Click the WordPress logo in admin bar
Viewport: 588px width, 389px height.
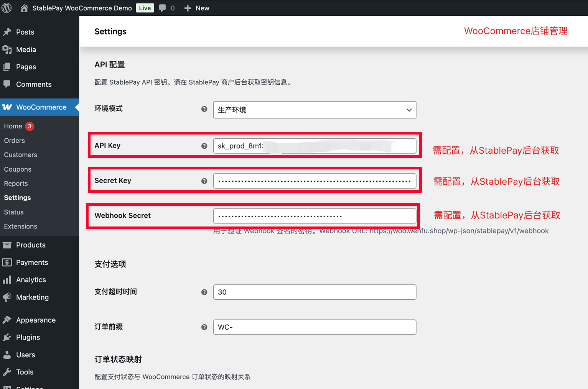pyautogui.click(x=7, y=8)
